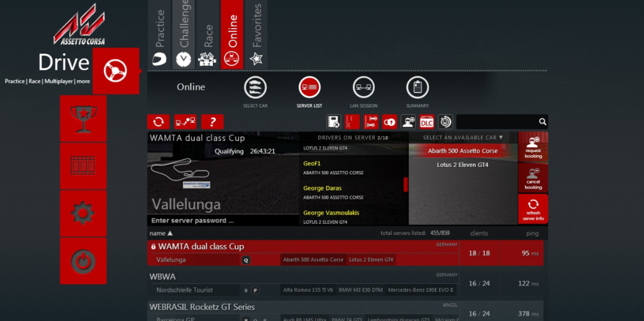Toggle the password-locked servers filter
Image resolution: width=644 pixels, height=321 pixels.
click(x=390, y=122)
